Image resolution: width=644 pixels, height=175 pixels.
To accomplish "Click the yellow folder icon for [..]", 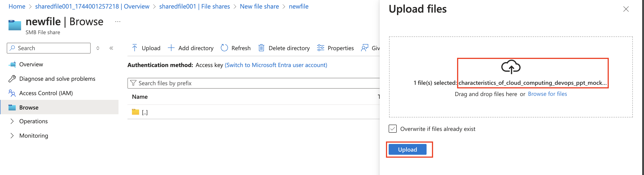I will click(136, 112).
